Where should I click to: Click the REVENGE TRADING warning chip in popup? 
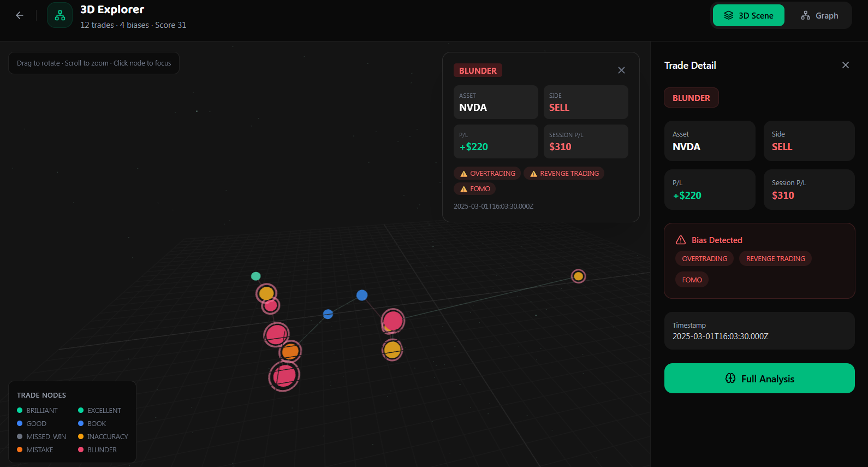[564, 173]
